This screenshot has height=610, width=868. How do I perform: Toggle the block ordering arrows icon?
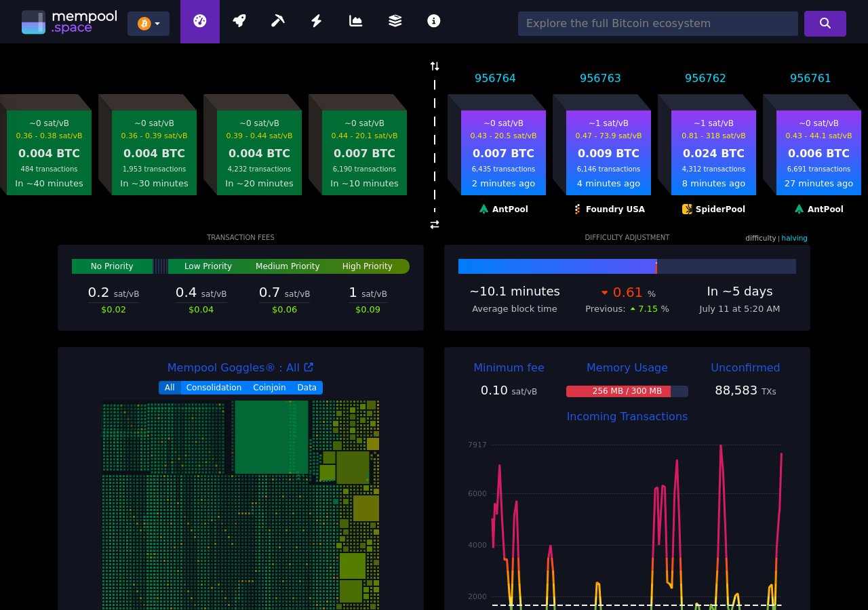coord(435,66)
